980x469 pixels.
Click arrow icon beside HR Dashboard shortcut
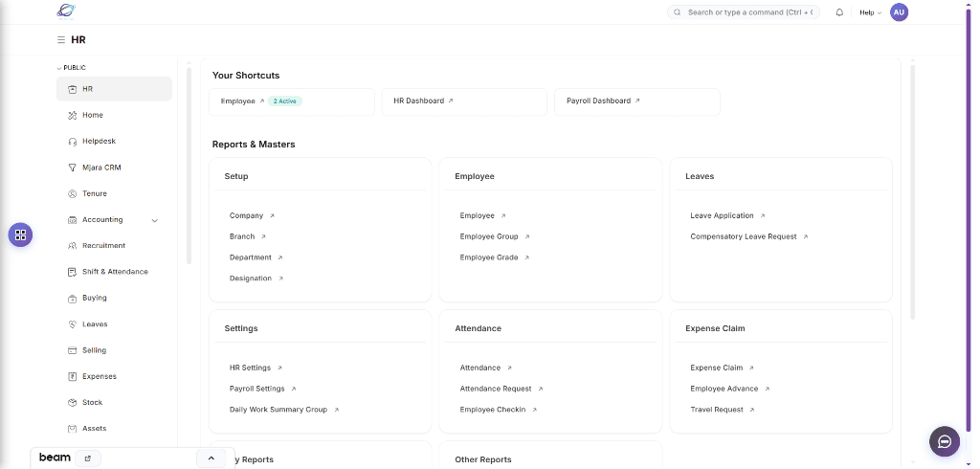pyautogui.click(x=451, y=100)
